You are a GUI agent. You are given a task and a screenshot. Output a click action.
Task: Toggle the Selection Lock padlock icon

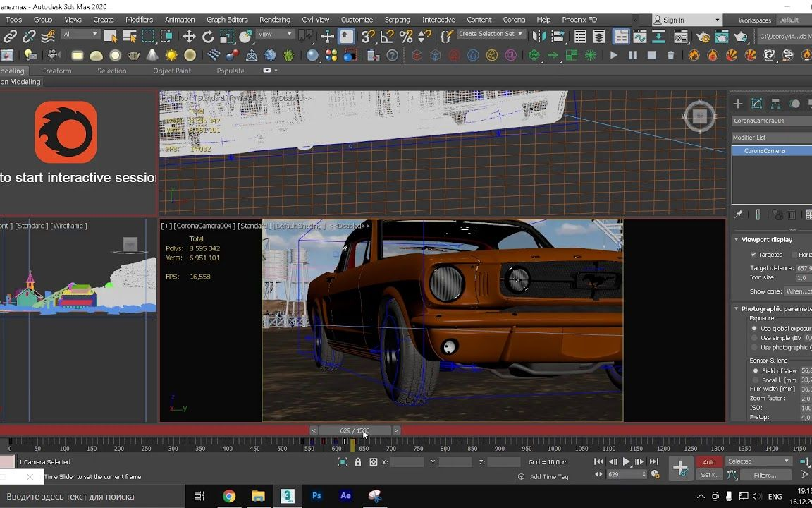coord(358,462)
